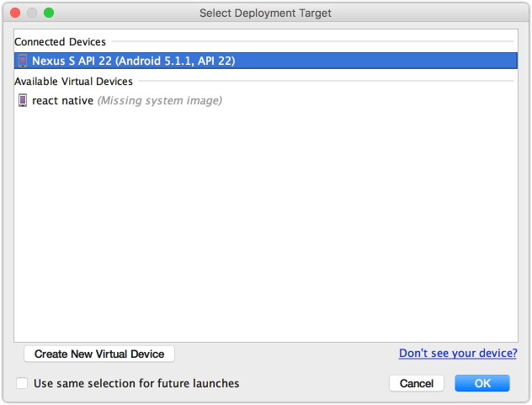Close the Select Deployment Target dialog with the red button
The height and width of the screenshot is (405, 532).
tap(15, 13)
